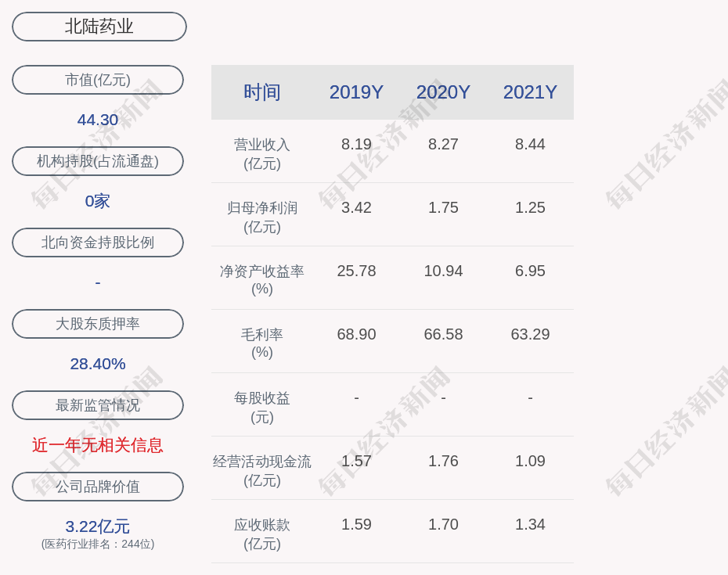Select the 最新监管情况 label pill

[x=98, y=405]
